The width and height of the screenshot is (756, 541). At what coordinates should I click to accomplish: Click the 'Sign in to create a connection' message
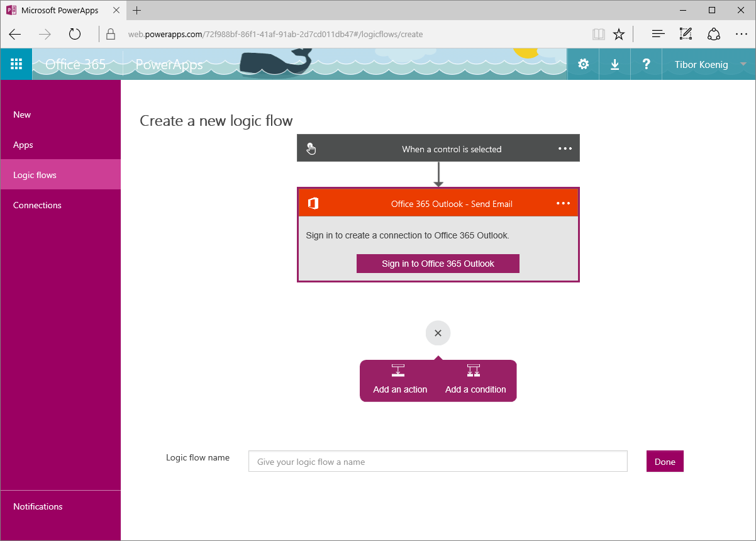click(408, 235)
